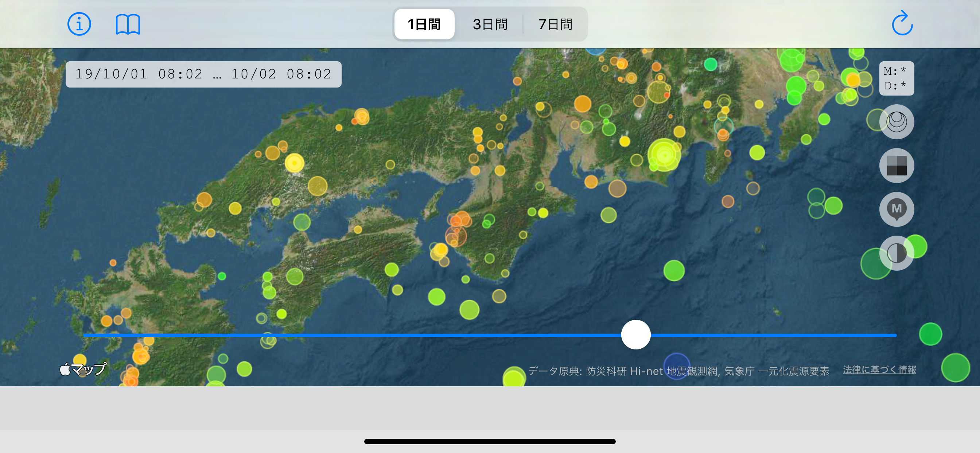Tap the grayscale squares map style icon
The width and height of the screenshot is (980, 453).
(896, 166)
